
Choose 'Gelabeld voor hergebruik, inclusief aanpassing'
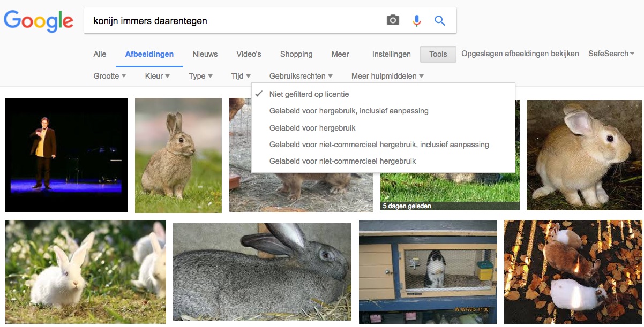[349, 111]
